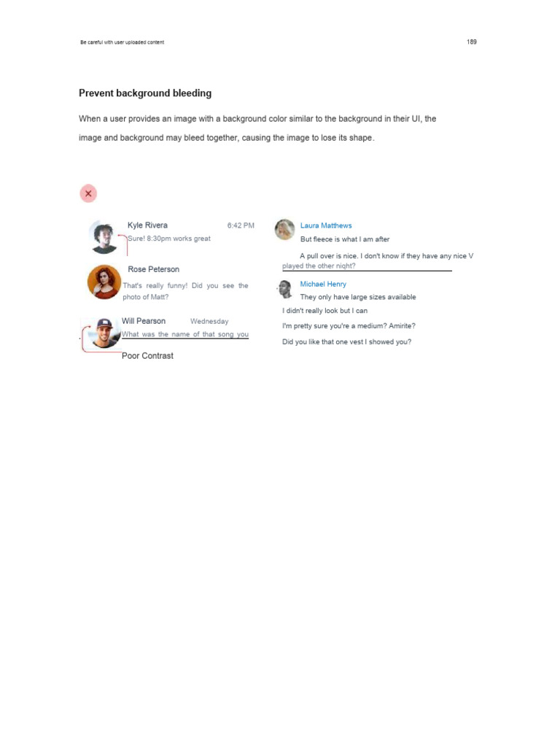560x747 pixels.
Task: Click the Wednesday date label
Action: 209,322
